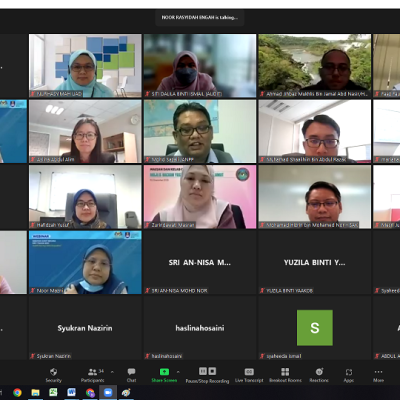Expand the arrow beside Share Screen
The height and width of the screenshot is (400, 400).
point(178,372)
